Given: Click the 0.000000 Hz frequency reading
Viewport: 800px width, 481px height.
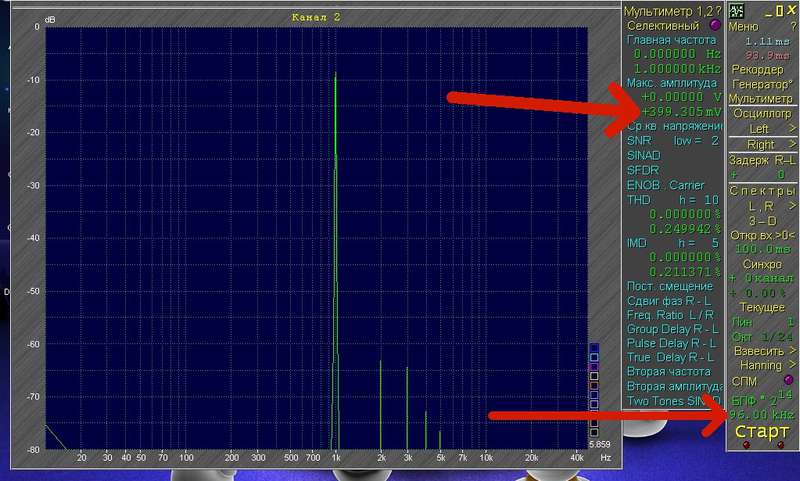Looking at the screenshot, I should point(677,54).
